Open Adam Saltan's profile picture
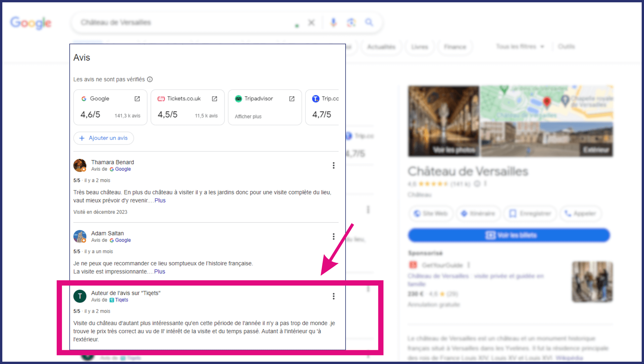 tap(80, 237)
